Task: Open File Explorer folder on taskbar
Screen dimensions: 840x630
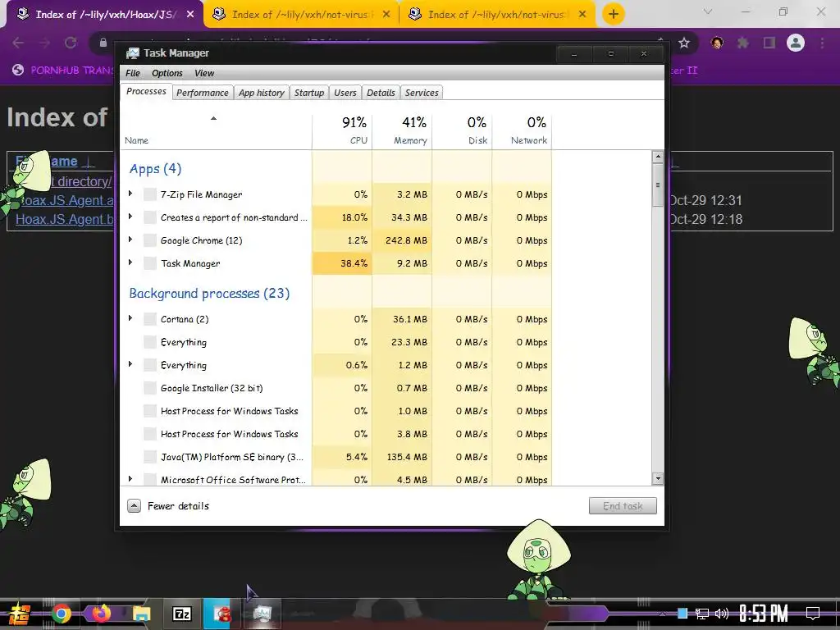Action: [141, 614]
